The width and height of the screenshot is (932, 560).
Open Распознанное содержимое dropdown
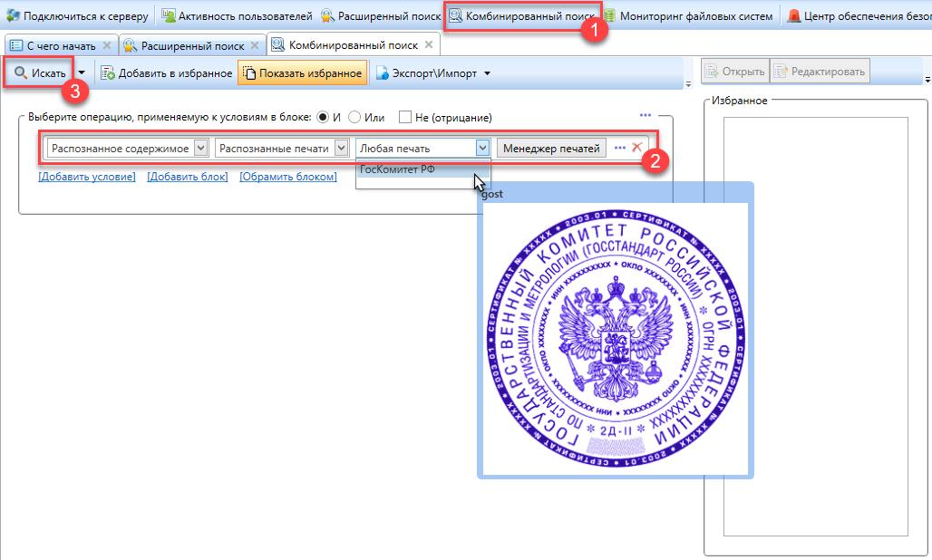pos(201,148)
